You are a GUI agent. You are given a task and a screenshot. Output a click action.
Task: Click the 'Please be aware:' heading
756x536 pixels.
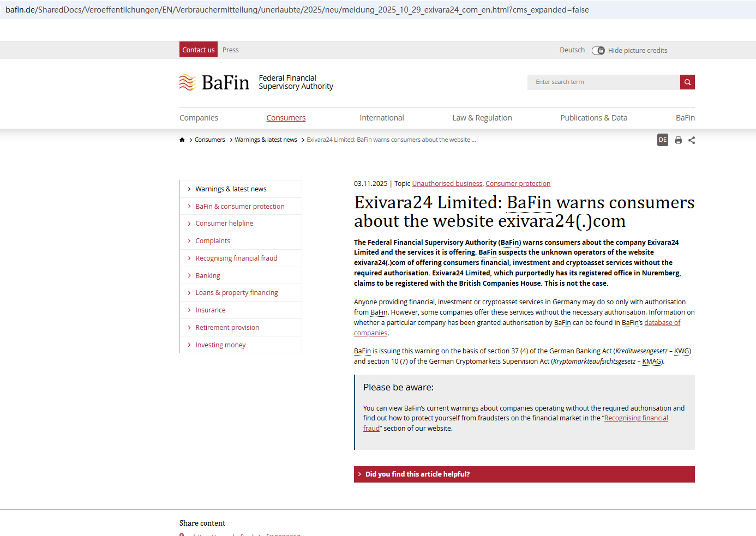[x=398, y=388]
